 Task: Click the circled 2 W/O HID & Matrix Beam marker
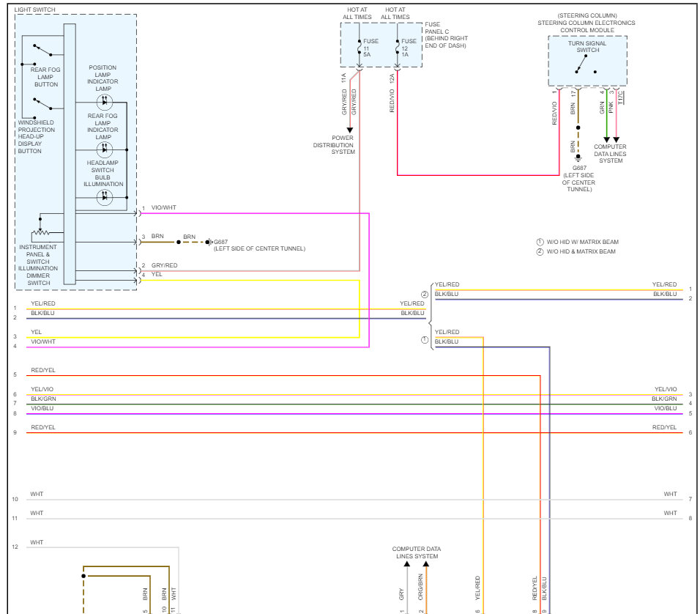pos(540,251)
